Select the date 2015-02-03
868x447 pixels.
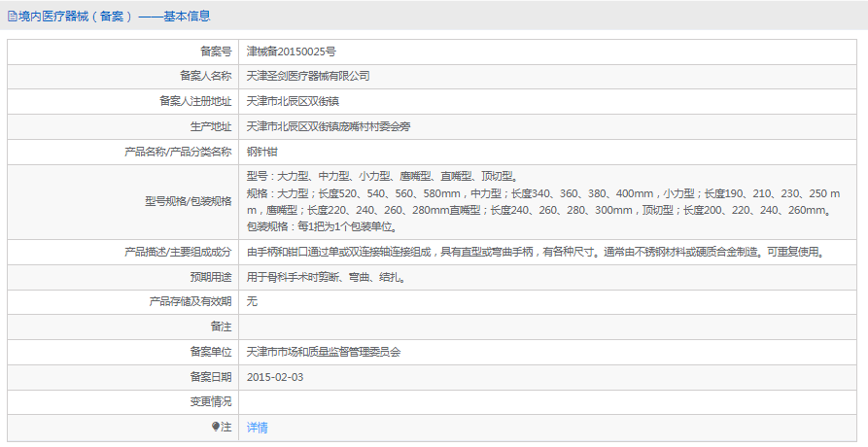(275, 377)
